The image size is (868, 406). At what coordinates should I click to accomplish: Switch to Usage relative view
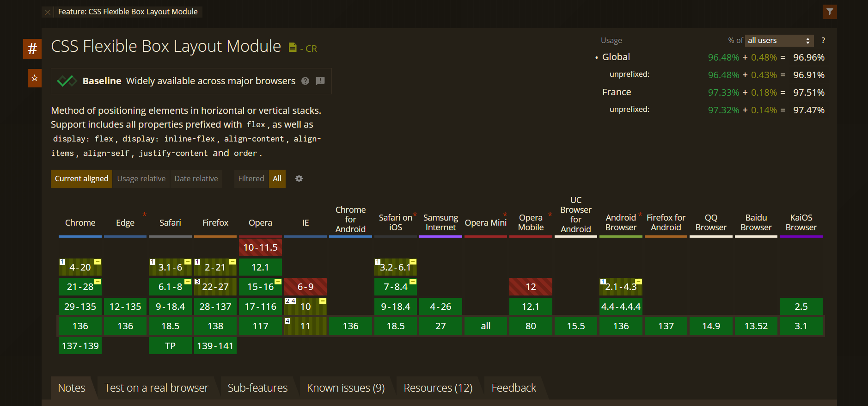pyautogui.click(x=141, y=178)
